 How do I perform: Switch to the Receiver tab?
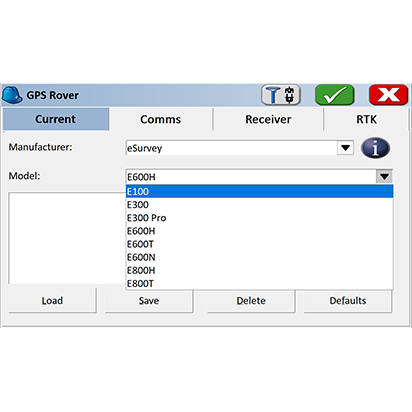click(x=268, y=119)
